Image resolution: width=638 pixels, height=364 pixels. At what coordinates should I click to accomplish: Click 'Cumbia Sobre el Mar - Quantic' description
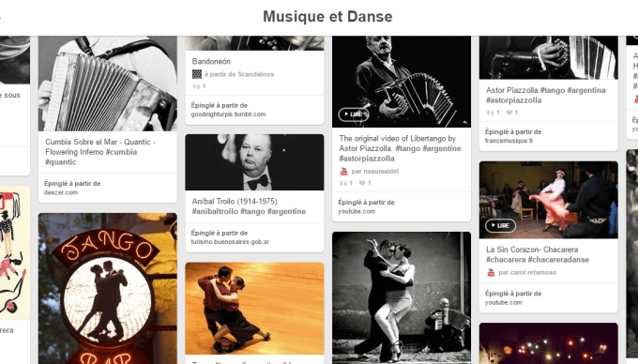point(100,152)
